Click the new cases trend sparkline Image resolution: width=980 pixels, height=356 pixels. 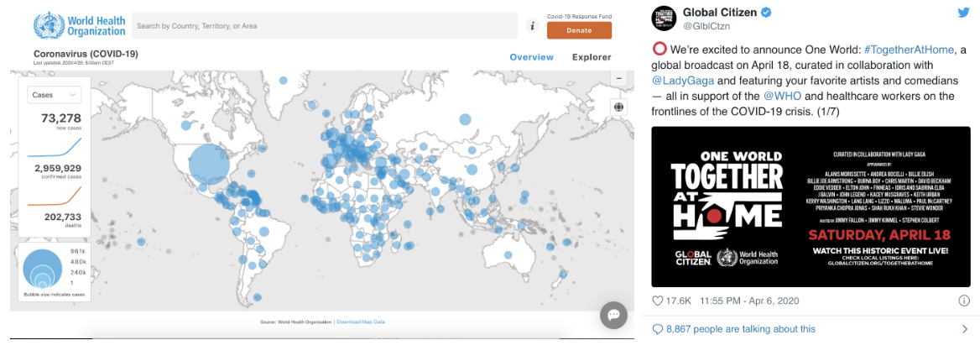point(55,147)
